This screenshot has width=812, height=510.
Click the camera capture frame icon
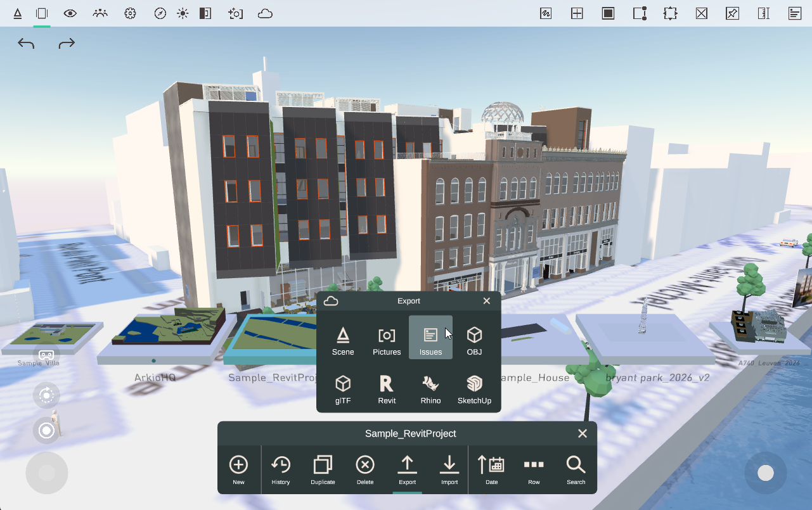click(x=235, y=13)
